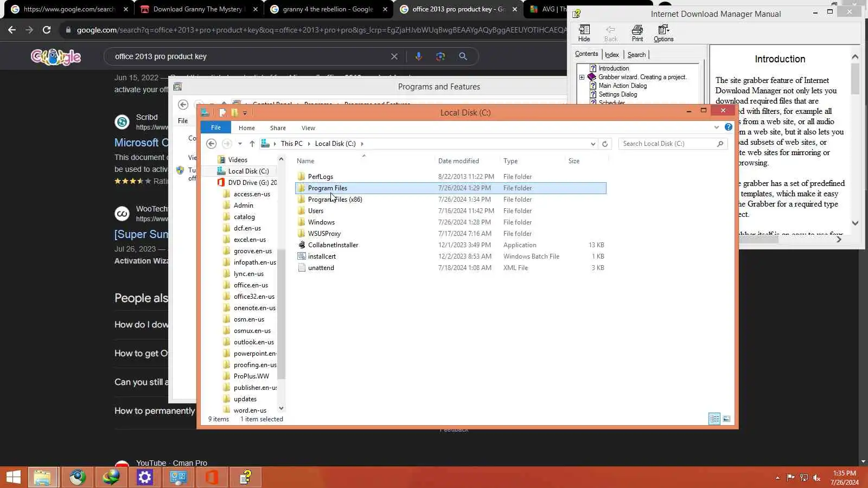Click the Explorer back navigation arrow
This screenshot has width=868, height=488.
212,144
